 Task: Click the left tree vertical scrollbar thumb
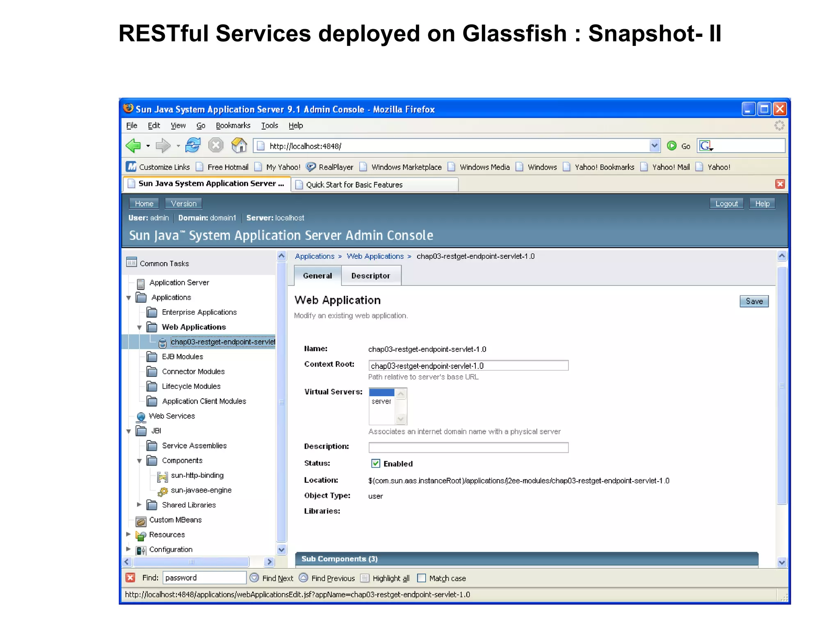point(281,402)
